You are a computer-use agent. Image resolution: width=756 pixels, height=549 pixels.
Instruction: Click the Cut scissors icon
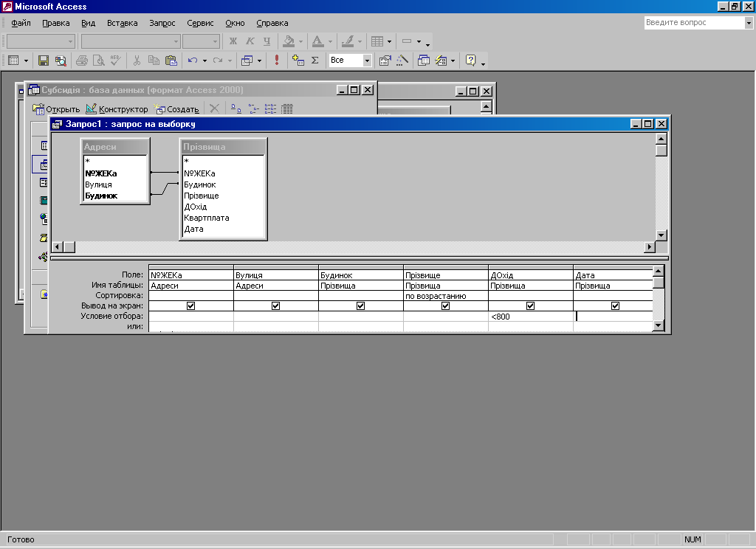click(x=137, y=61)
